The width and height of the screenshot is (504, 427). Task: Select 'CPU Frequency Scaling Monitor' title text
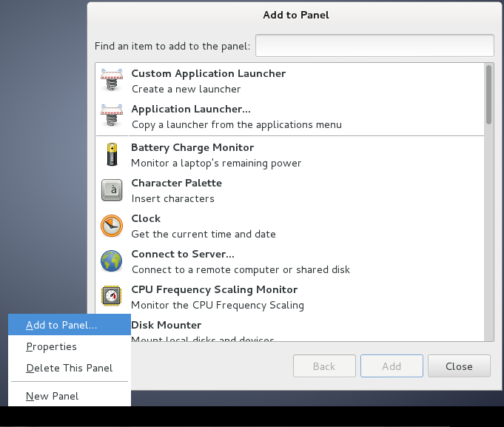215,289
